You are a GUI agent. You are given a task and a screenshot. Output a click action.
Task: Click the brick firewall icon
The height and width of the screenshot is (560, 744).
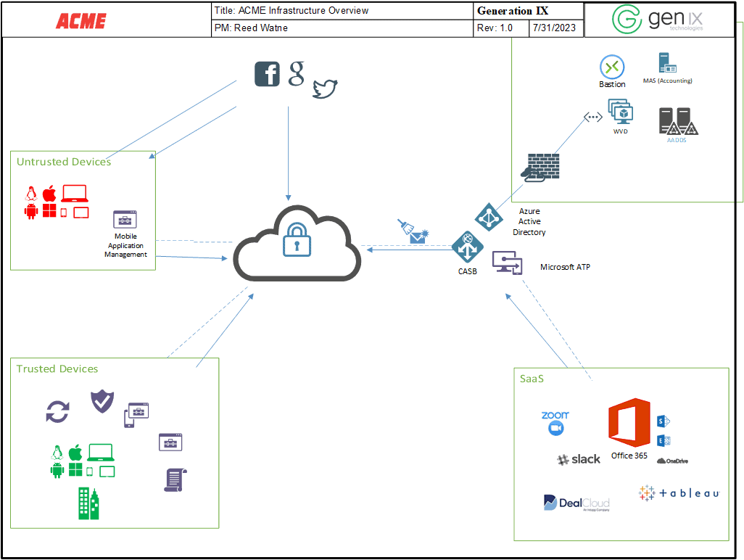tap(541, 168)
